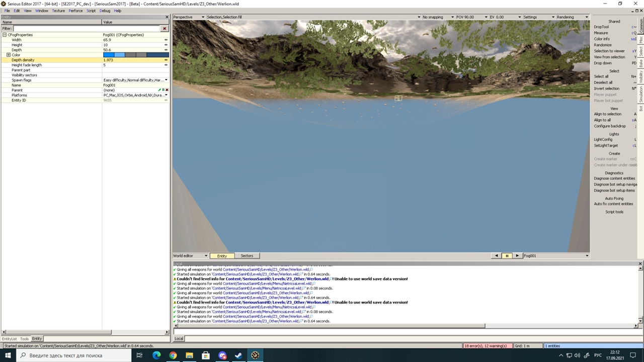Open Task View on the taskbar
Screen dimensions: 644x362
coord(140,355)
